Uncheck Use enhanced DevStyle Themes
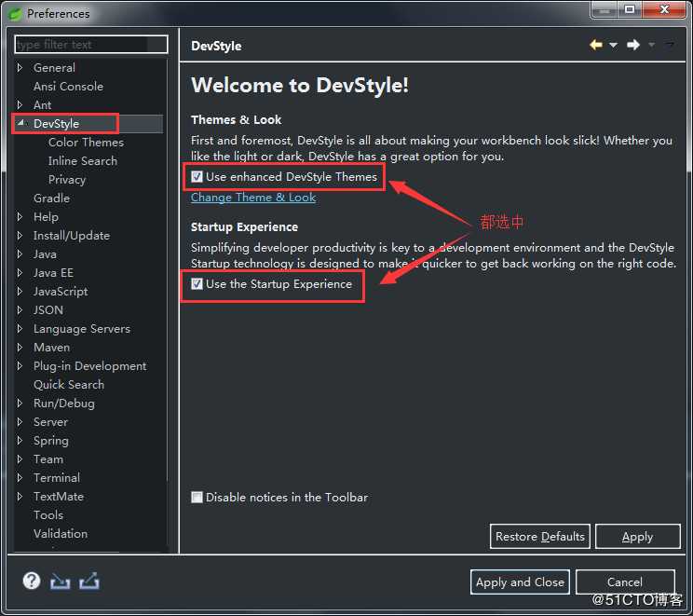 click(197, 177)
